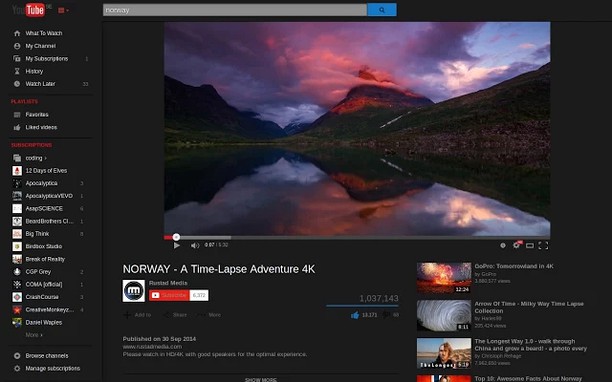Viewport: 612px width, 382px height.
Task: Switch the player to fullscreen
Action: click(543, 245)
